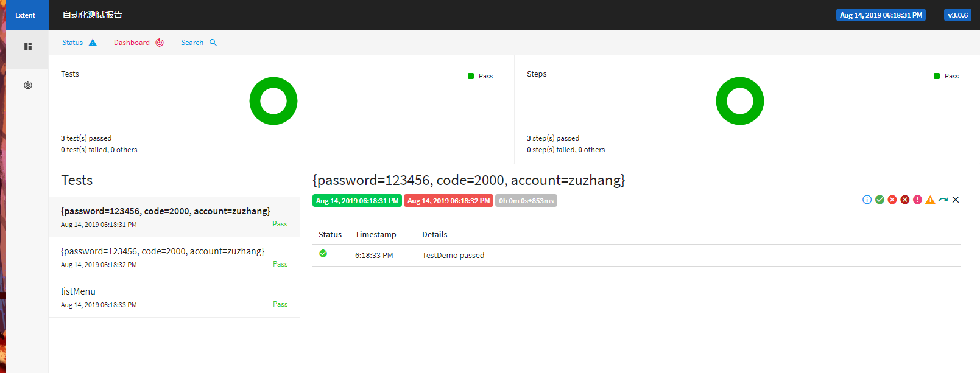Click the green start time badge 06:18:31 PM
The width and height of the screenshot is (980, 373).
[x=357, y=201]
